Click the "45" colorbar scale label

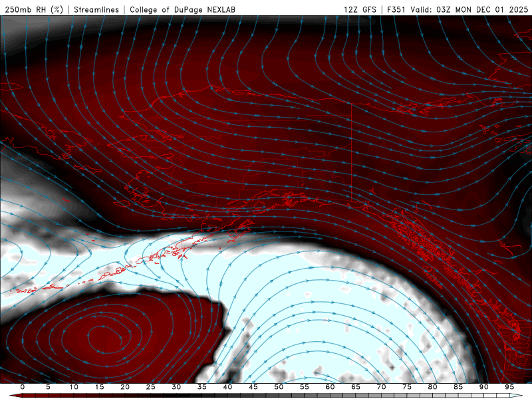coord(253,387)
